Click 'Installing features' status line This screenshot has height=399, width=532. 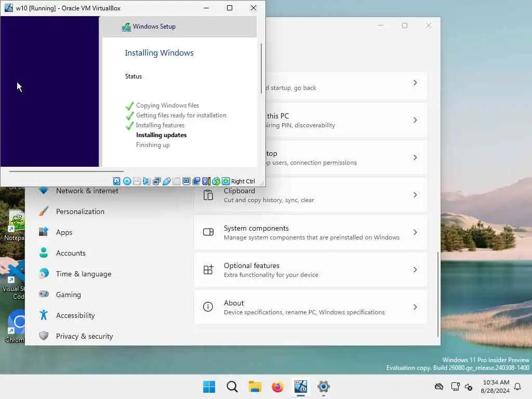pyautogui.click(x=160, y=125)
